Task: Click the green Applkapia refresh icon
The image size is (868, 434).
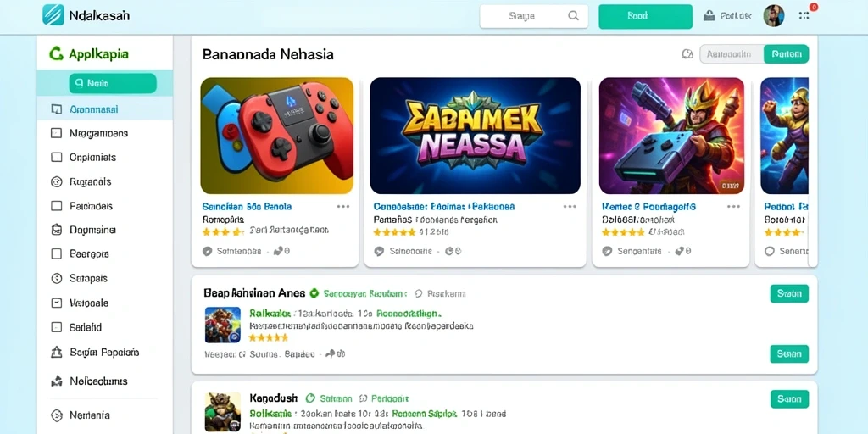Action: click(56, 53)
